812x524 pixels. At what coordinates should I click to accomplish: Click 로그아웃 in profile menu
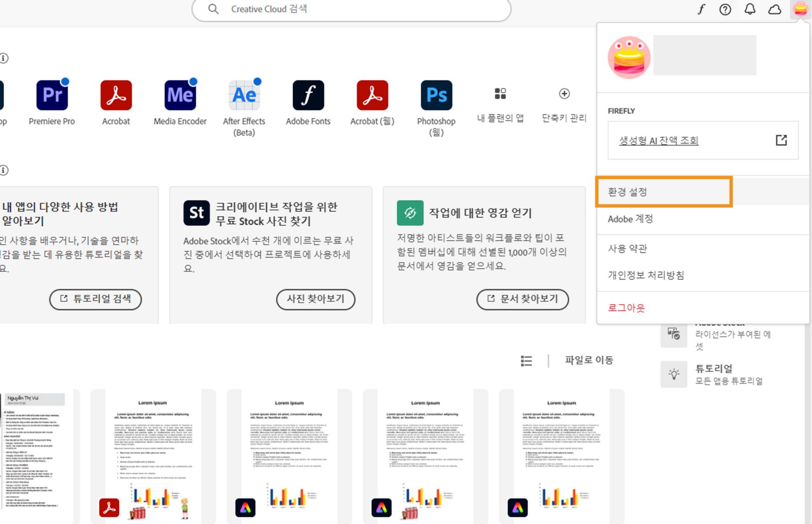626,308
